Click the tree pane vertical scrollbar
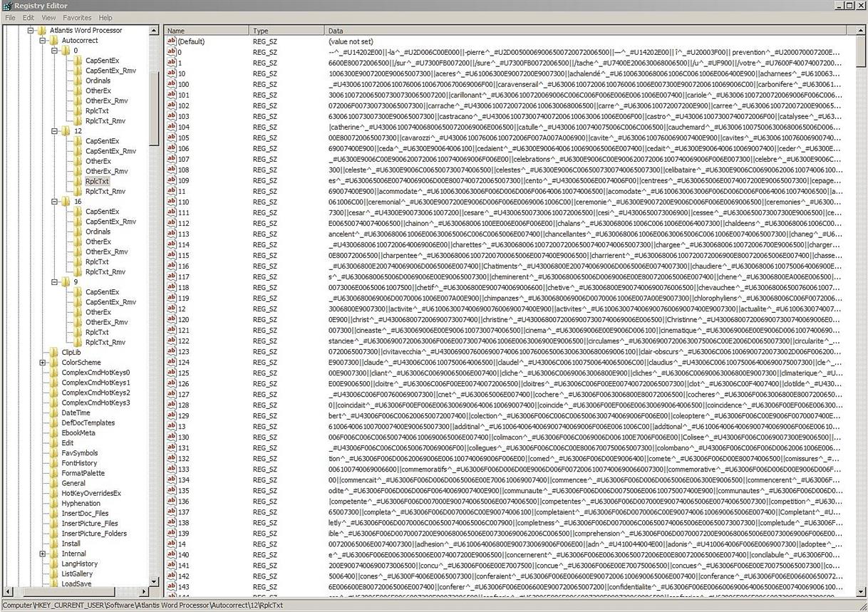This screenshot has height=612, width=868. pos(154,306)
